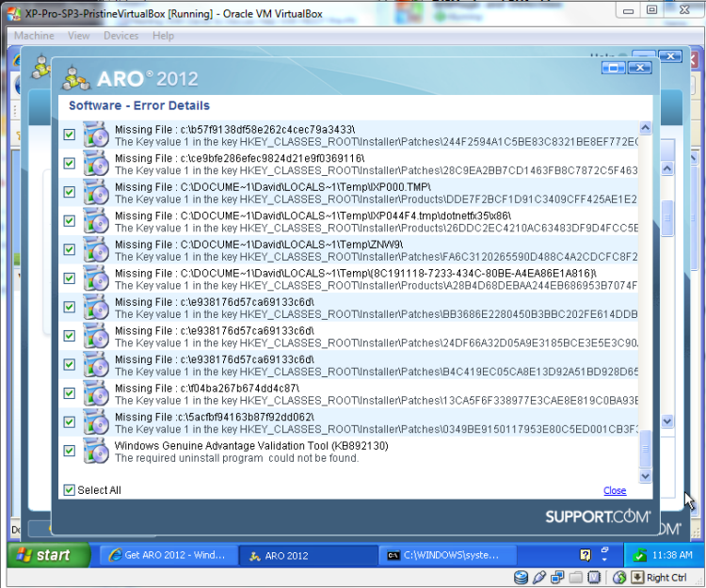Open the VirtualBox Devices menu
Viewport: 706px width, 588px height.
120,36
